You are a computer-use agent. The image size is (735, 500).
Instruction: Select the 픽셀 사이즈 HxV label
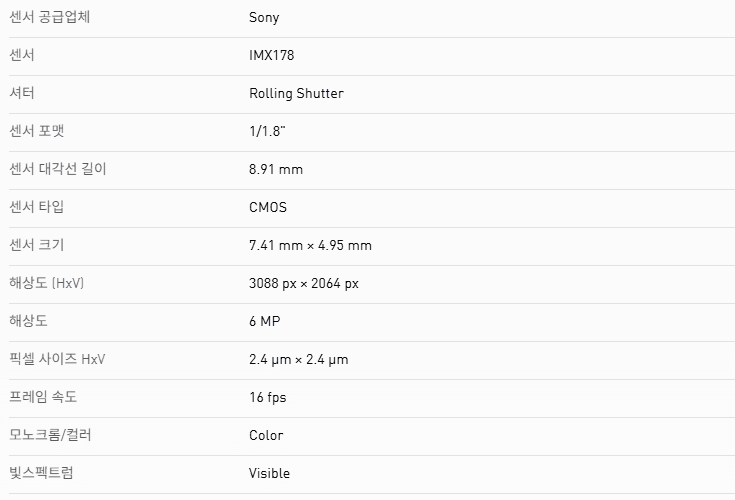point(57,359)
